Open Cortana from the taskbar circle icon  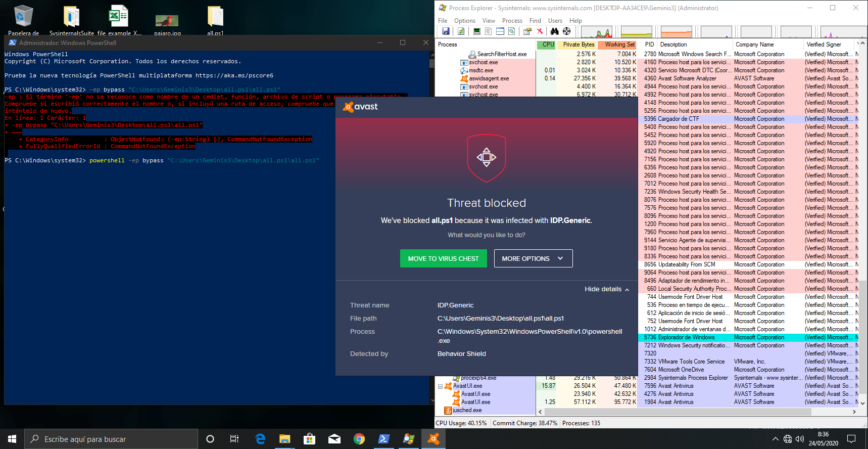pos(210,439)
